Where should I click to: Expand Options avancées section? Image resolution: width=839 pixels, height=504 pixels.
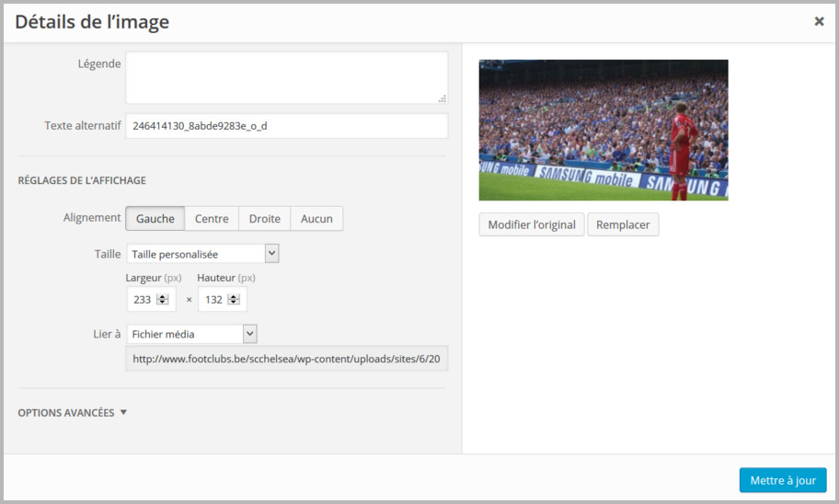pos(73,413)
